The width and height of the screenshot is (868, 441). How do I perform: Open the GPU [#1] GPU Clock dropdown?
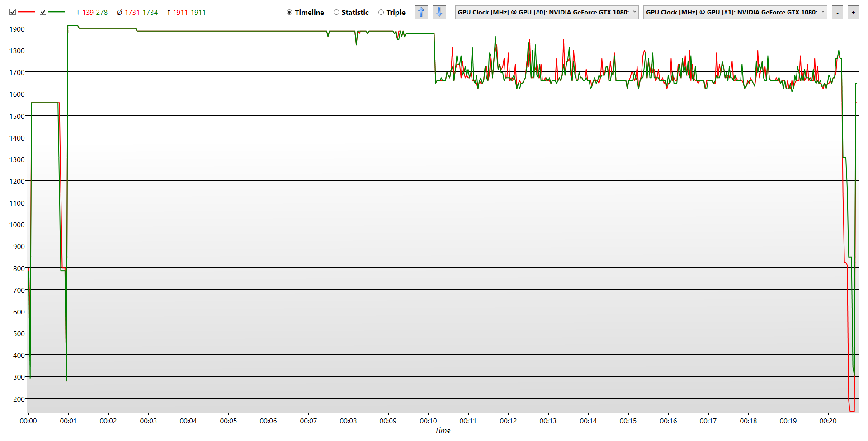pos(735,12)
